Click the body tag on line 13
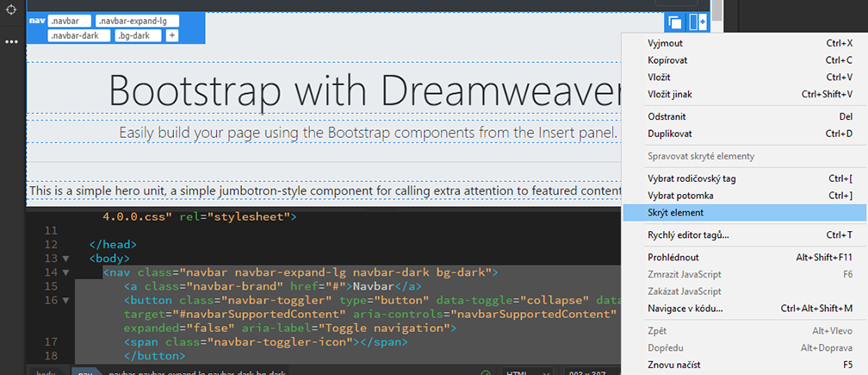The image size is (868, 375). click(109, 259)
